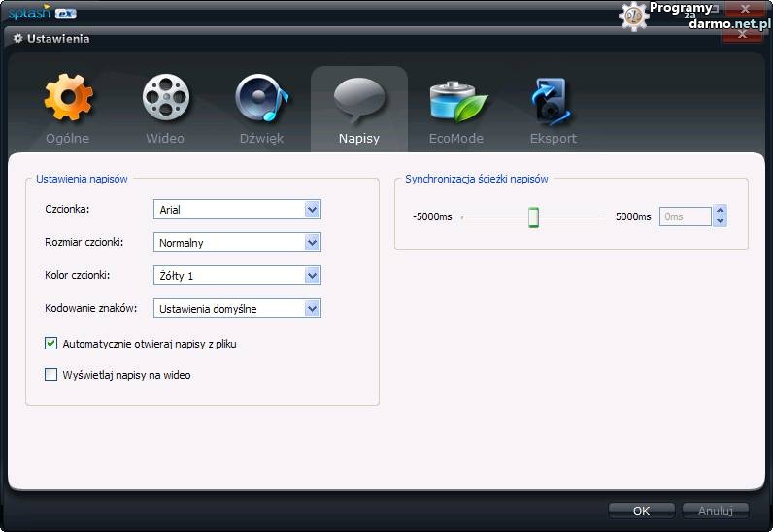
Task: Open the Dźwięk speaker icon section
Action: tap(261, 99)
